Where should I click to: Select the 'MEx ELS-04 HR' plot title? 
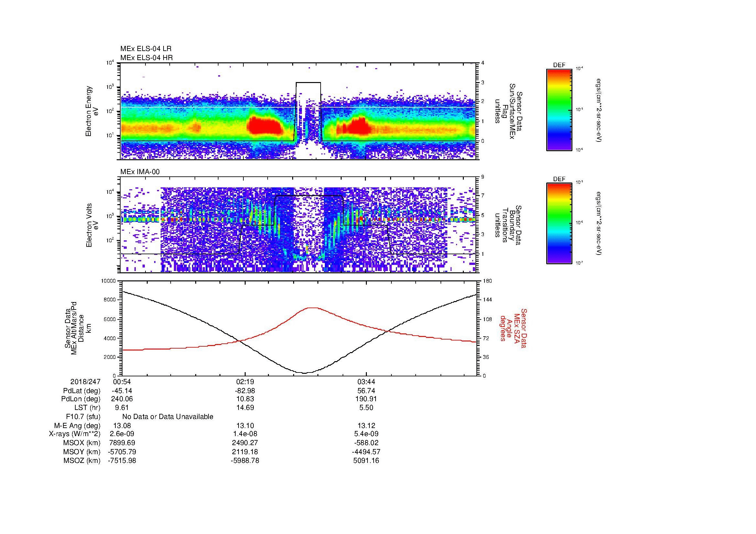pos(146,58)
